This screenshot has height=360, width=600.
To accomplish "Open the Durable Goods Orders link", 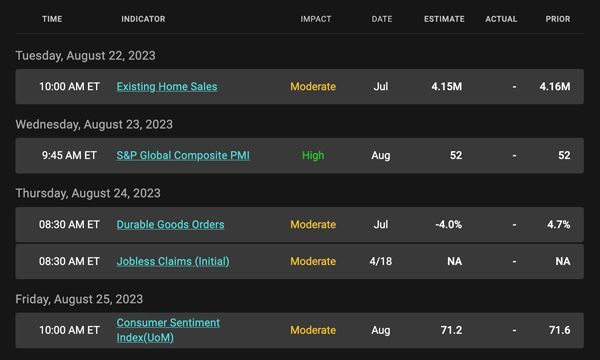I will pyautogui.click(x=170, y=225).
